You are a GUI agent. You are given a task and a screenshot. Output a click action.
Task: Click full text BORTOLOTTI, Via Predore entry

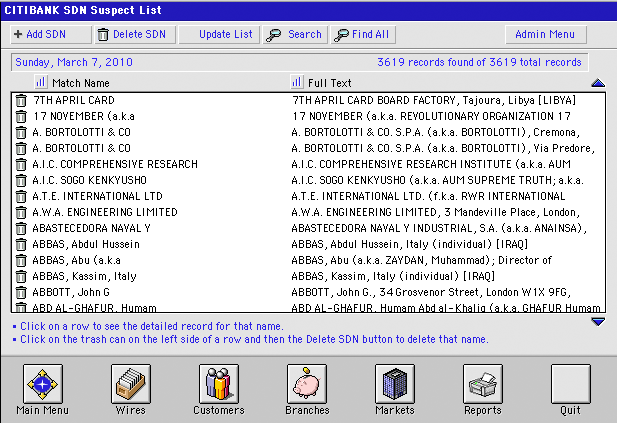pos(443,148)
